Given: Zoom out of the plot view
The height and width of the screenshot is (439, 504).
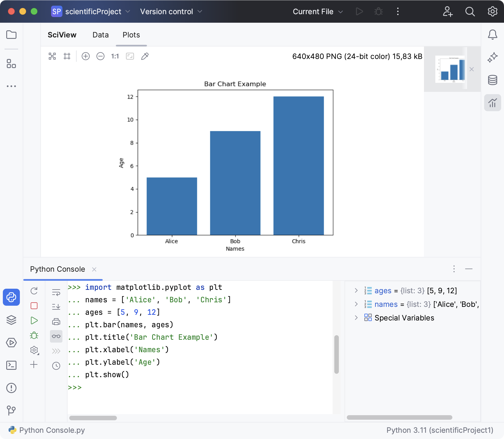Looking at the screenshot, I should (x=100, y=56).
